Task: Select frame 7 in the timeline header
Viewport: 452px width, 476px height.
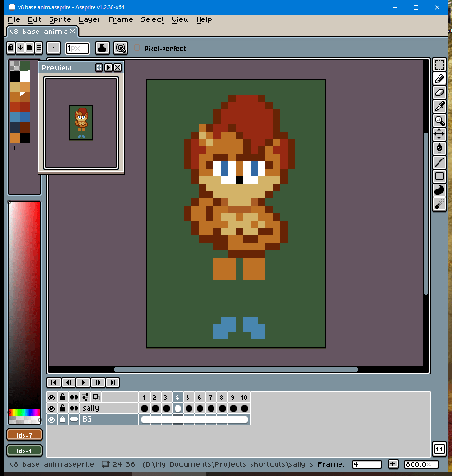Action: (210, 397)
